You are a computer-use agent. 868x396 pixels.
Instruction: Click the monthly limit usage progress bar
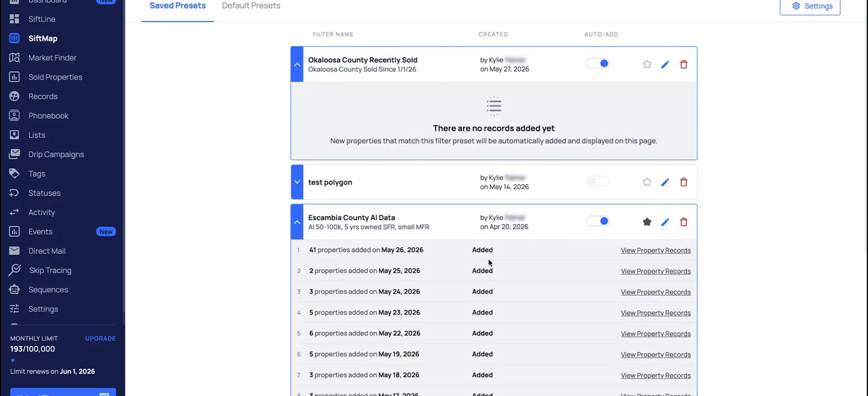click(x=63, y=360)
